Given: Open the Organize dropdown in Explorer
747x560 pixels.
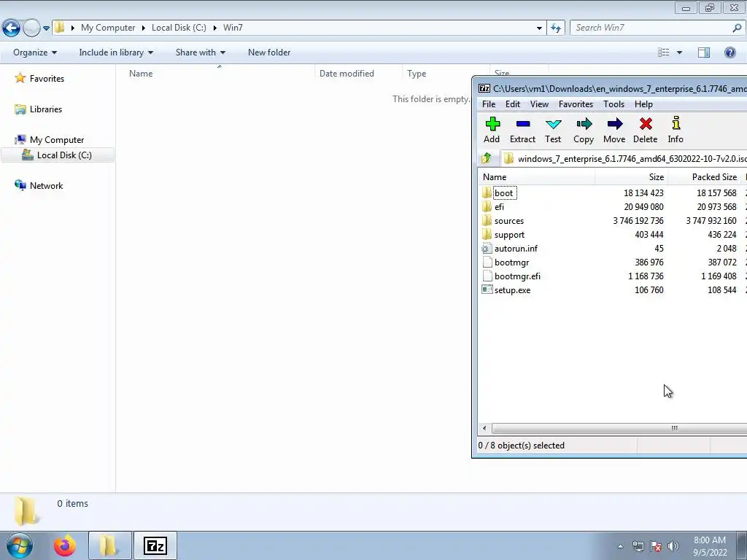Looking at the screenshot, I should point(35,52).
